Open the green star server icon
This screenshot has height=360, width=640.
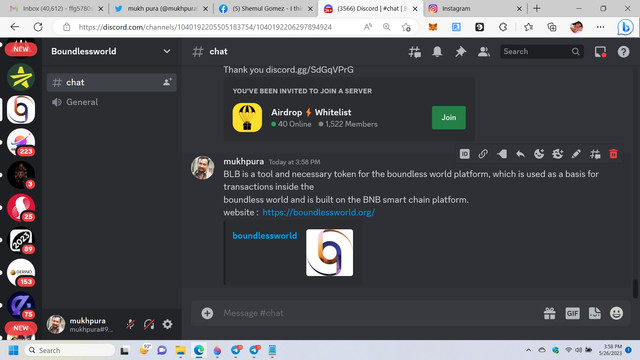[x=21, y=77]
